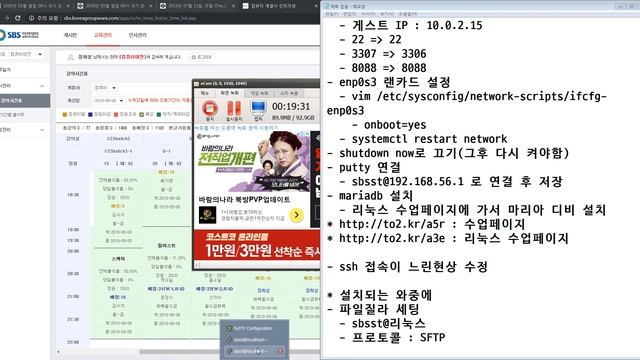Close the highlighted PuTTY session preview
This screenshot has width=640, height=360.
coord(280,351)
